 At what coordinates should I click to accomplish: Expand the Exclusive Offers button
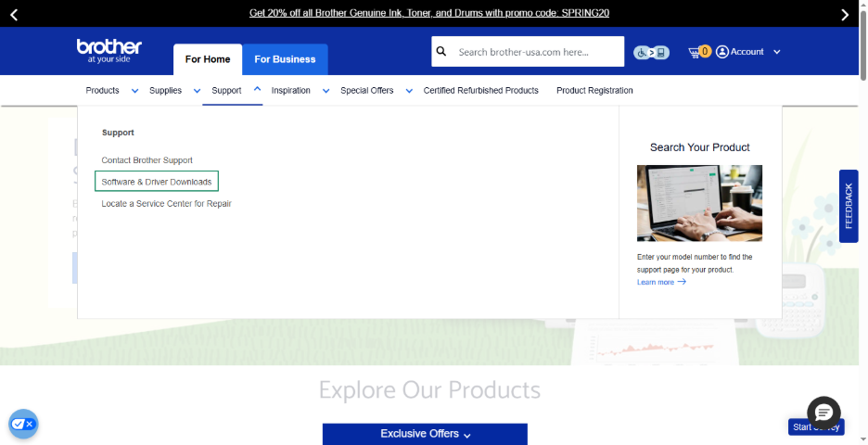(x=425, y=434)
